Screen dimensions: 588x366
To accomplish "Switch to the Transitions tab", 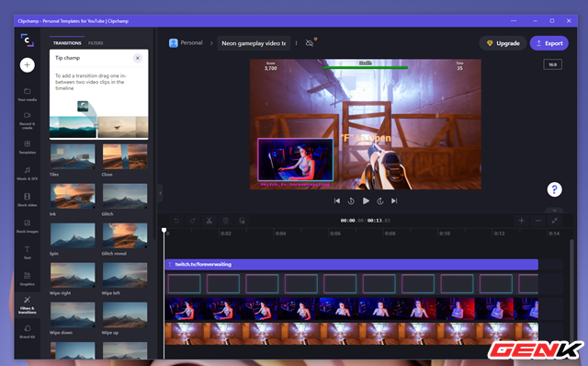I will 67,43.
